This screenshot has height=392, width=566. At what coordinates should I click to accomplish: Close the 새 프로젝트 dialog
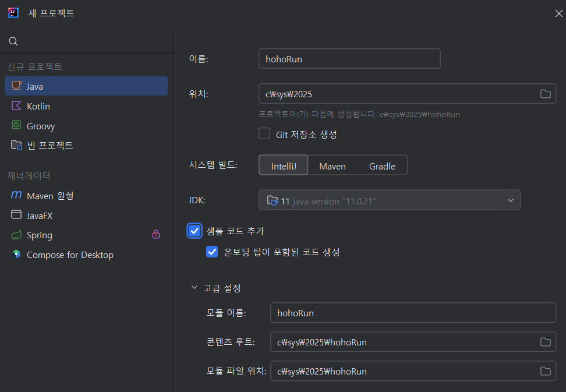pyautogui.click(x=558, y=13)
